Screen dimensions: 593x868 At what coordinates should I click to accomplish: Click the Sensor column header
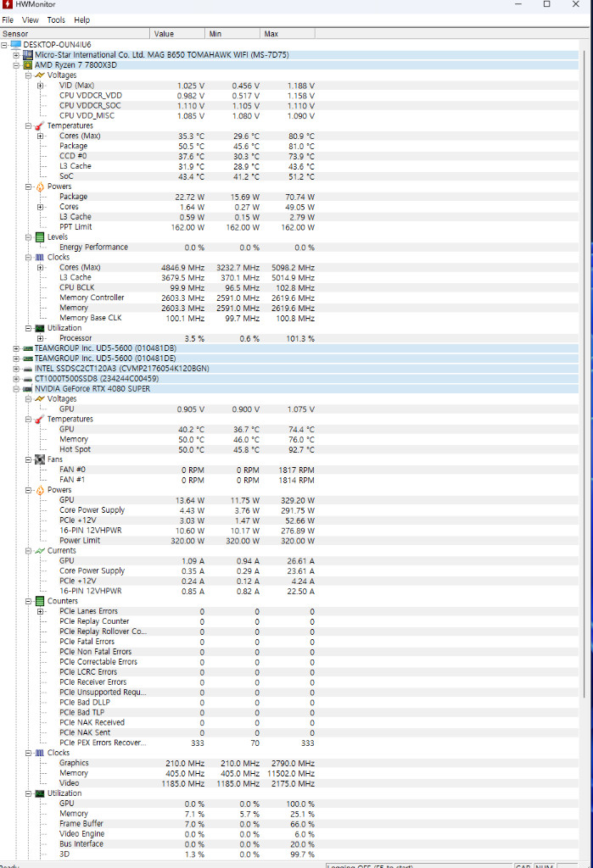(75, 34)
